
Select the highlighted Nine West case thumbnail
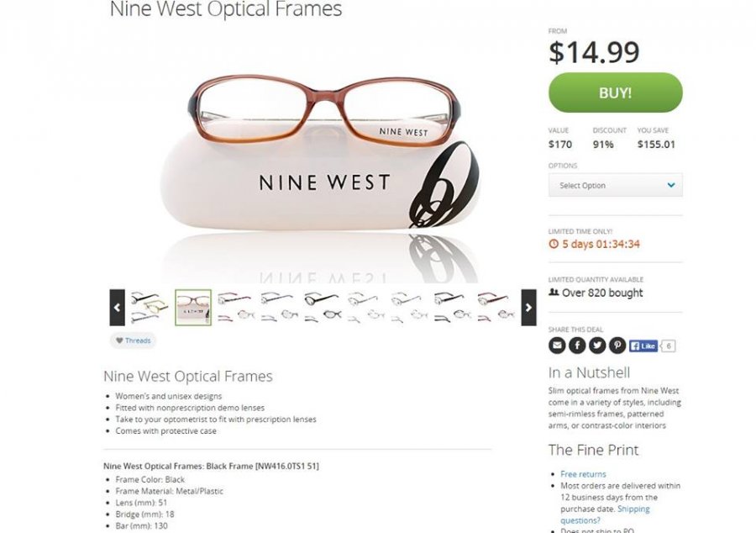pos(192,308)
